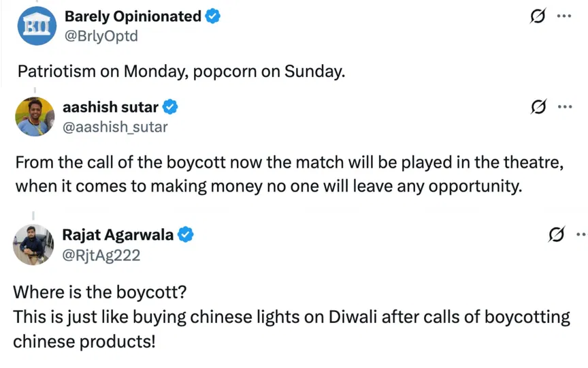
Task: Click the verified checkmark next to aashish sutar
Action: click(171, 107)
